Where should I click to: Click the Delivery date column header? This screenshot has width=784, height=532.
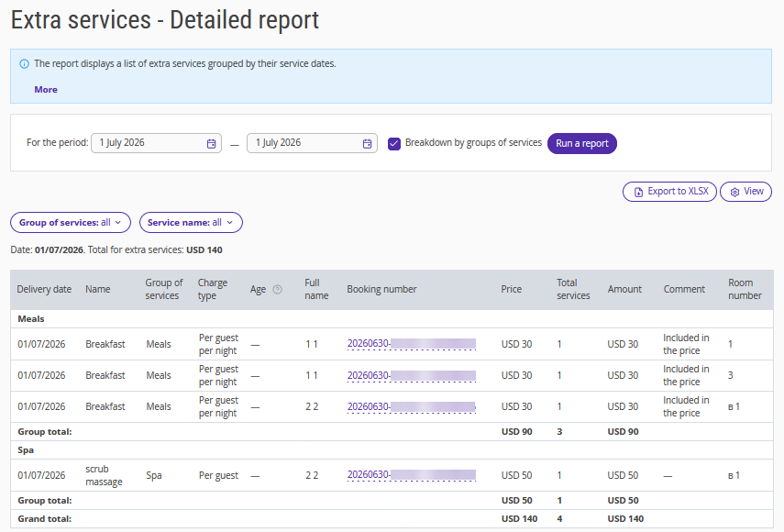(44, 289)
